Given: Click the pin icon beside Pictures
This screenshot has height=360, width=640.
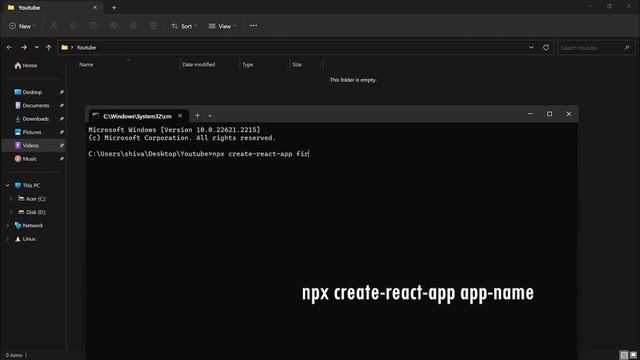Looking at the screenshot, I should click(62, 132).
